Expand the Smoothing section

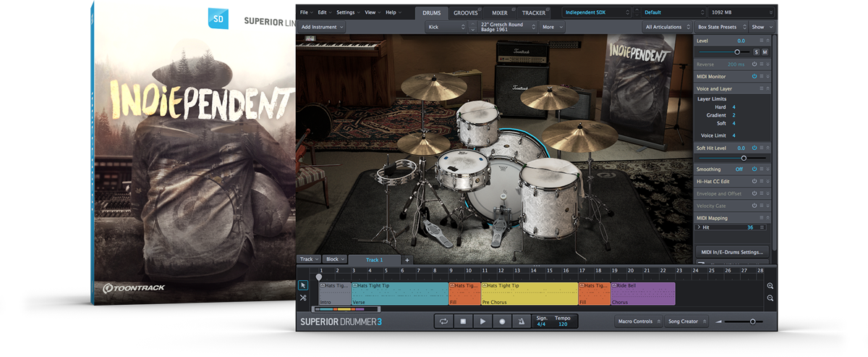[x=767, y=169]
